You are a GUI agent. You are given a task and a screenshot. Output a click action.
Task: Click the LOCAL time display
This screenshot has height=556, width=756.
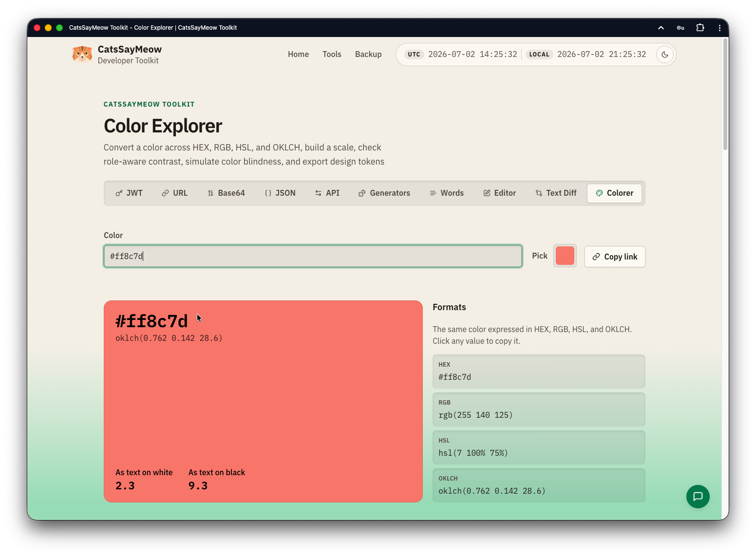point(586,55)
